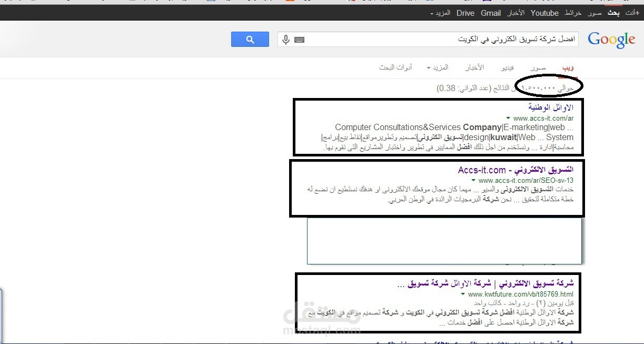Click the URL www.kwtfuture.com/vb/t85769.html

(x=520, y=294)
